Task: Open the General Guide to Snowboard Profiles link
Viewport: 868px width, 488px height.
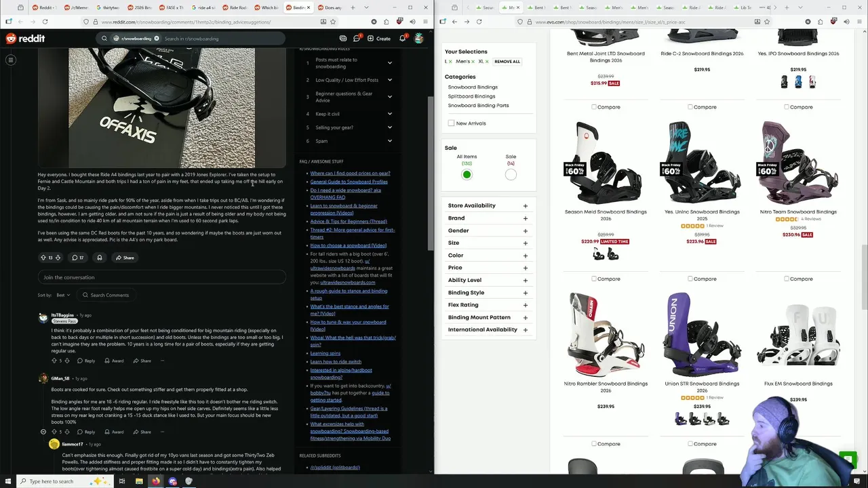Action: pyautogui.click(x=349, y=182)
